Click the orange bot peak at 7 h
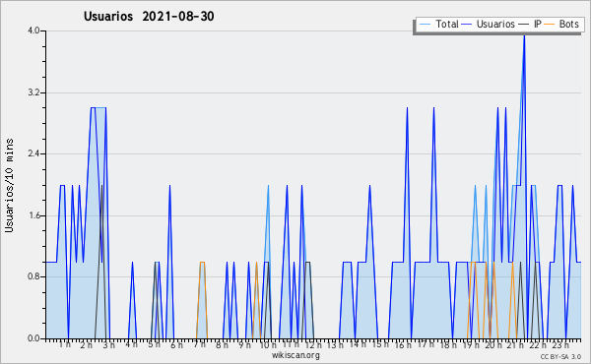This screenshot has height=364, width=591. tap(202, 263)
